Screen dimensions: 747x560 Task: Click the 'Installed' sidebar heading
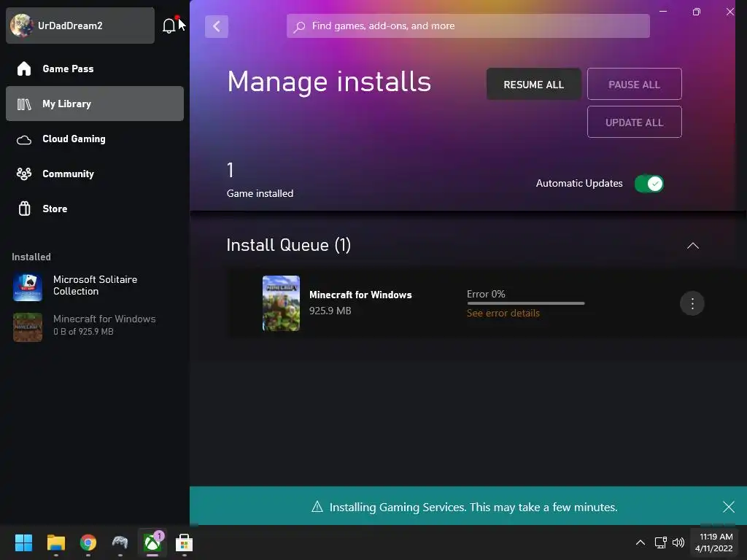(x=31, y=257)
